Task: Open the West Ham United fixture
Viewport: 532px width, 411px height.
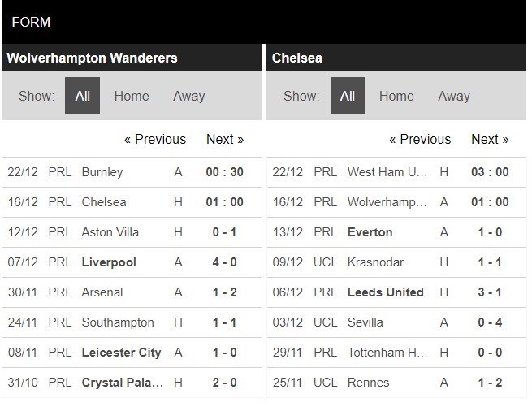Action: pyautogui.click(x=387, y=172)
